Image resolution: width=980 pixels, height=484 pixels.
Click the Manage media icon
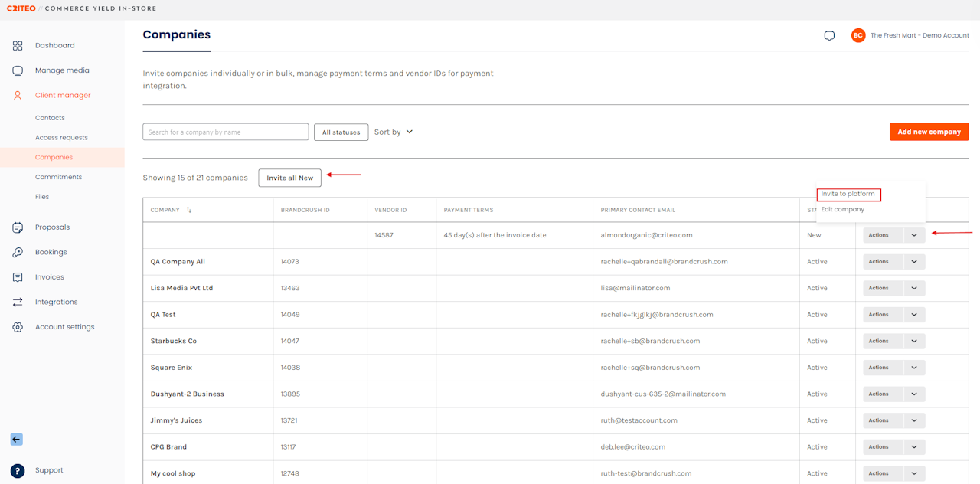[18, 70]
